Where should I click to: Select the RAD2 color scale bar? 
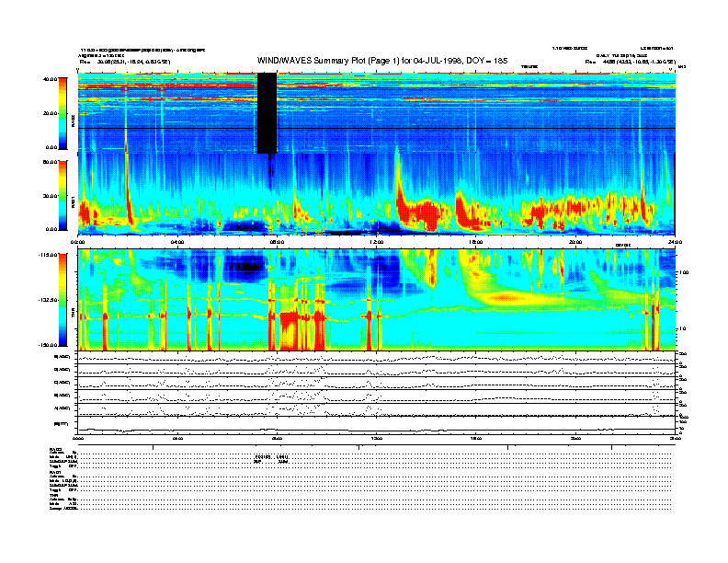coord(63,113)
